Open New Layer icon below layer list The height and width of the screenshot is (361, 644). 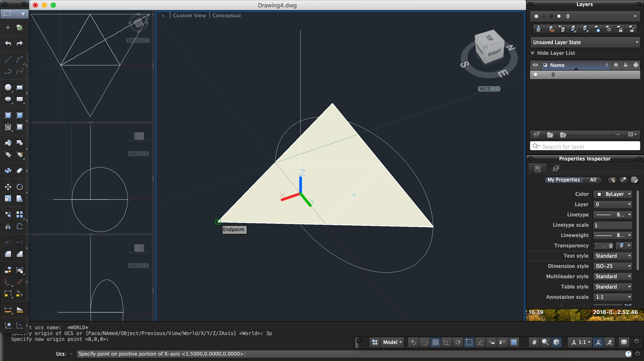point(537,135)
